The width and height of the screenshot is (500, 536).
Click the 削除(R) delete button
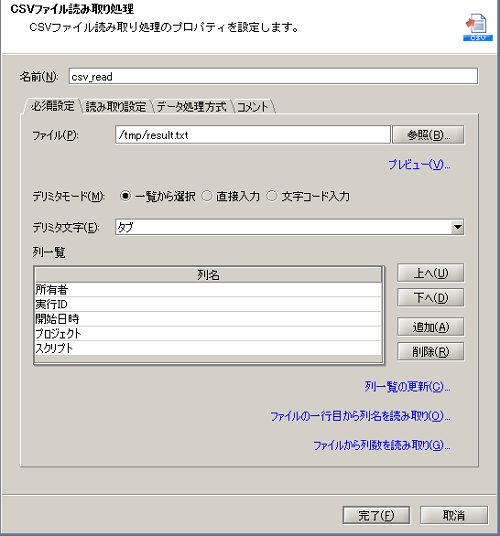431,351
